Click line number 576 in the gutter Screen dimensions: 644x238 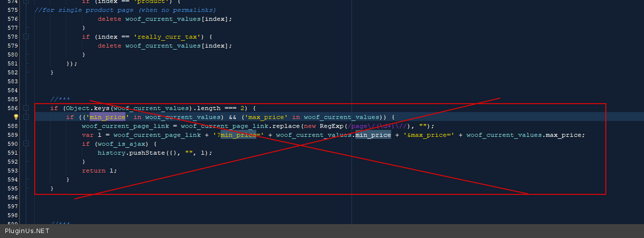pos(13,19)
